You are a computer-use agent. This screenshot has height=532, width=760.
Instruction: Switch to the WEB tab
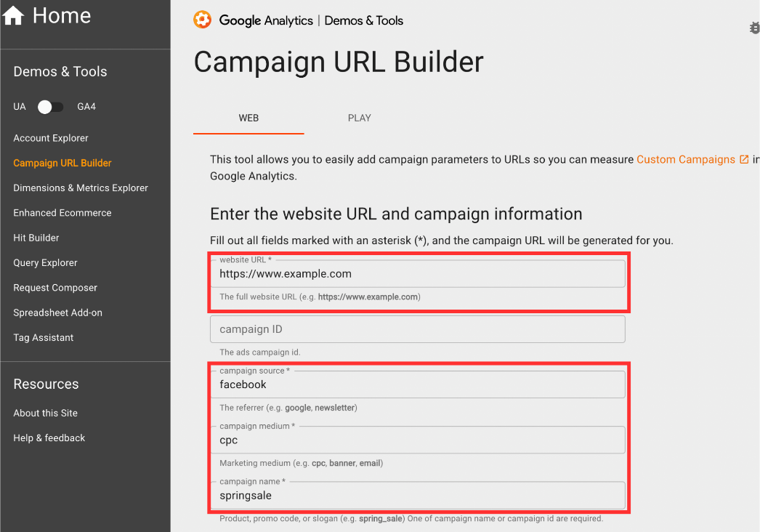click(248, 118)
